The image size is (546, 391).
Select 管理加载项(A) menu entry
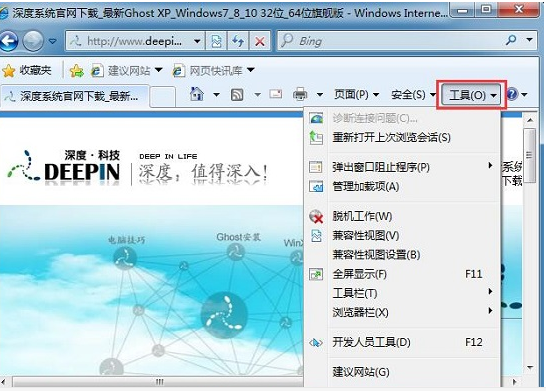402,187
